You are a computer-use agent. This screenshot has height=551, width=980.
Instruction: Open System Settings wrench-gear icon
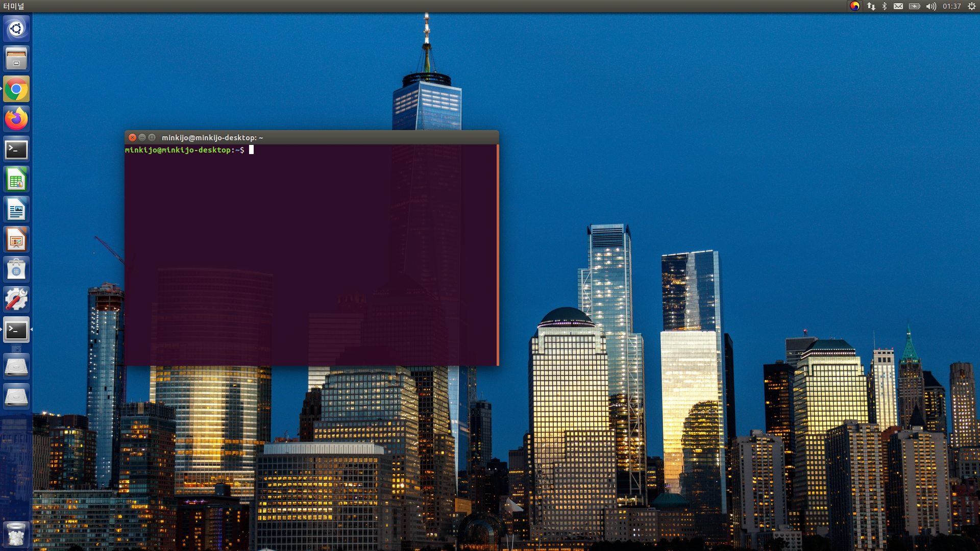click(x=16, y=300)
